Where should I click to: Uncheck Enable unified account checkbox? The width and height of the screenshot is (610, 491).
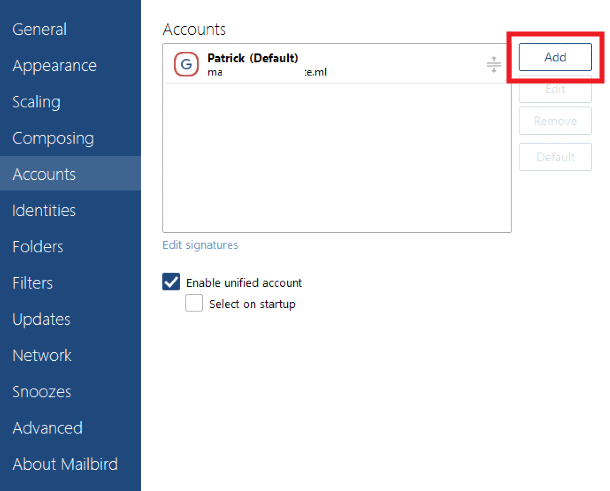171,282
